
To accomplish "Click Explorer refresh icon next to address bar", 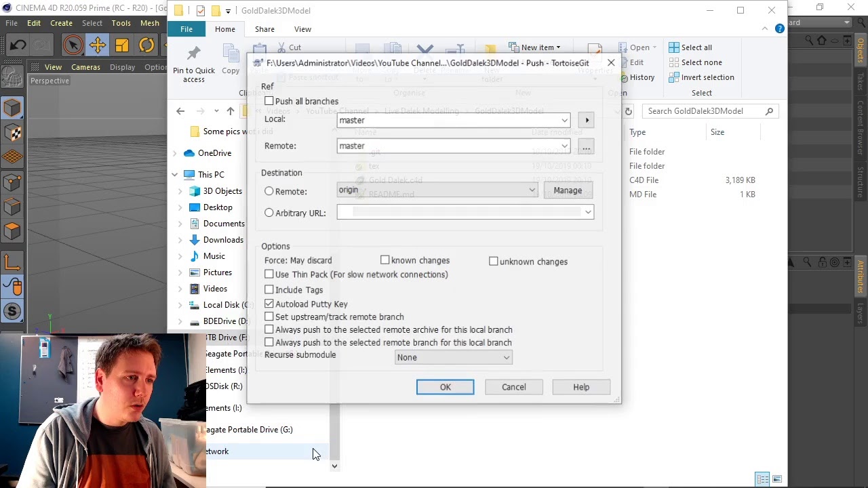I will click(629, 111).
